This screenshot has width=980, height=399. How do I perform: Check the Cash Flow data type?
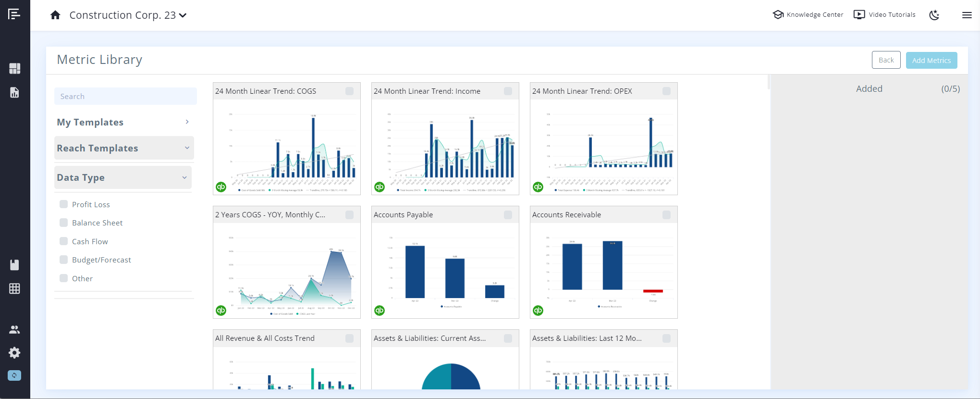coord(63,241)
